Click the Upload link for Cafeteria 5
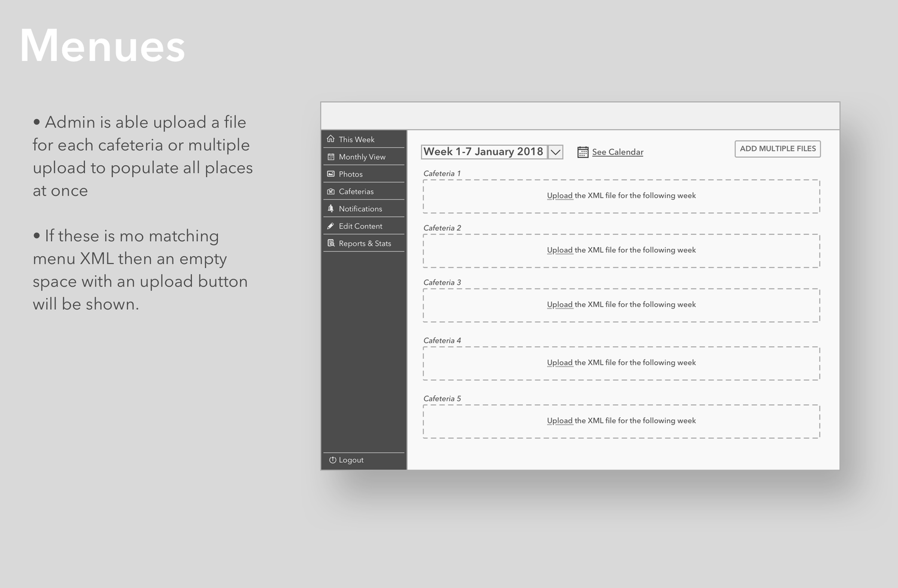898x588 pixels. (560, 421)
